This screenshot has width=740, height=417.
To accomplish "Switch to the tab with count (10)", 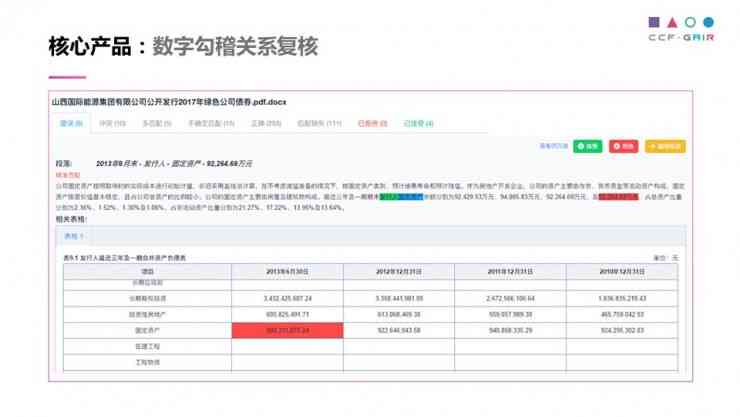I will tap(112, 124).
